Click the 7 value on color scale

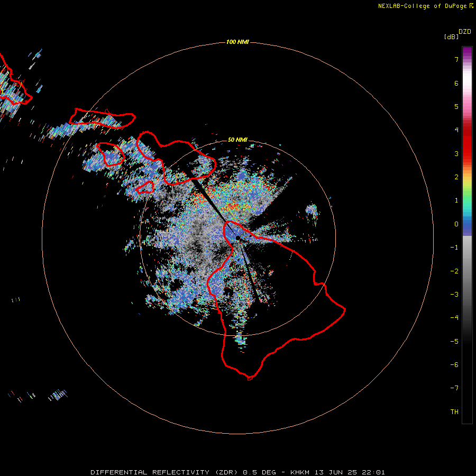(456, 59)
